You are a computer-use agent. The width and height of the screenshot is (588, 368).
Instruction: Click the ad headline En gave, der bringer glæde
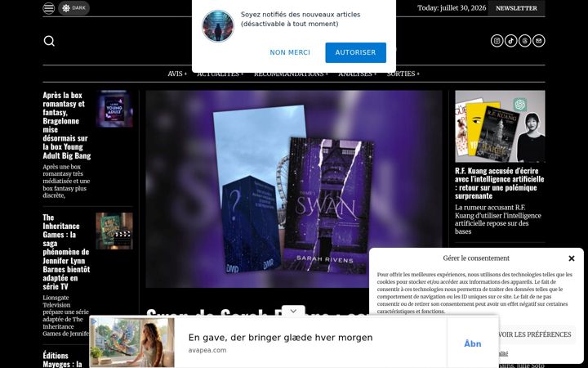pos(280,338)
